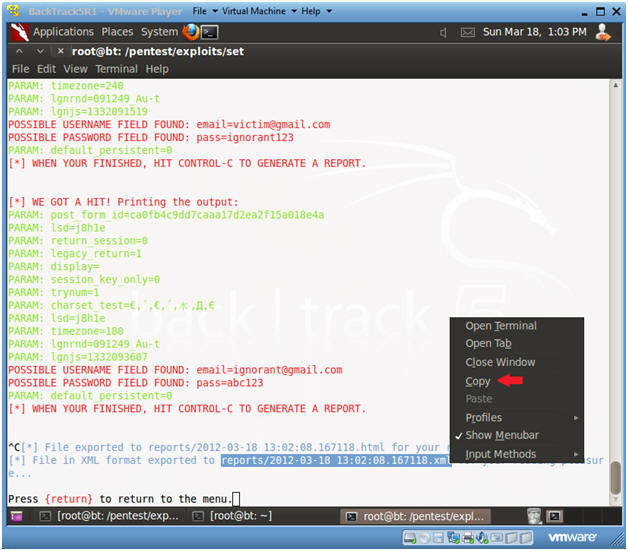Click the 'PARAM: legacy_return=1' line
The image size is (628, 551).
click(x=75, y=253)
